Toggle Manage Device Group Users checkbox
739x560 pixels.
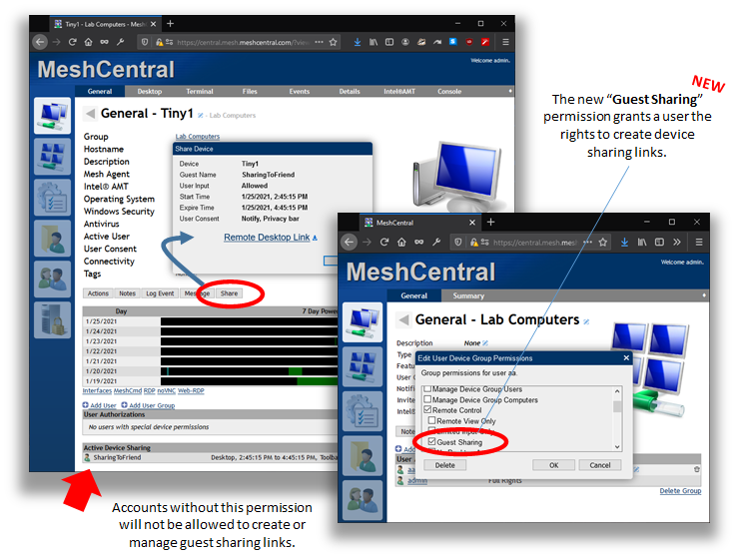pyautogui.click(x=427, y=389)
